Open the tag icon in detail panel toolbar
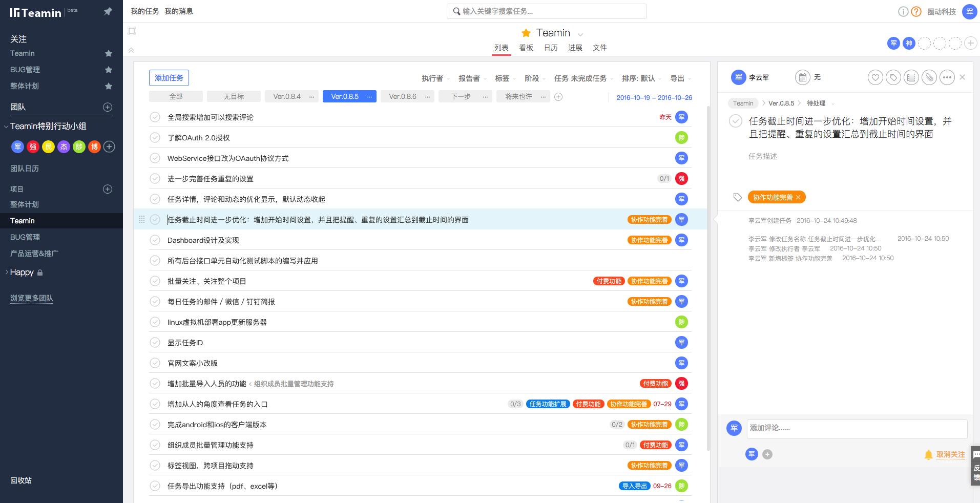 (x=893, y=78)
